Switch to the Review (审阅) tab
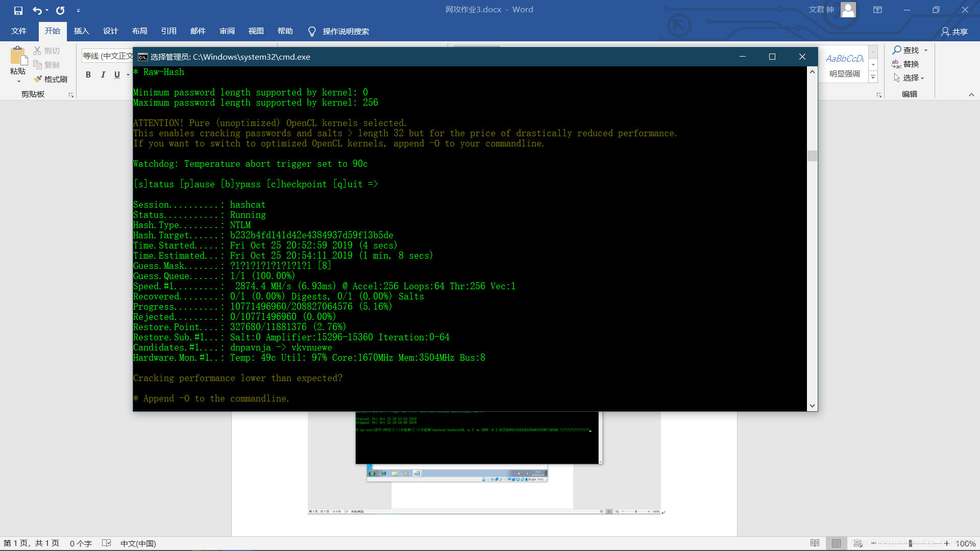The image size is (980, 551). point(227,31)
